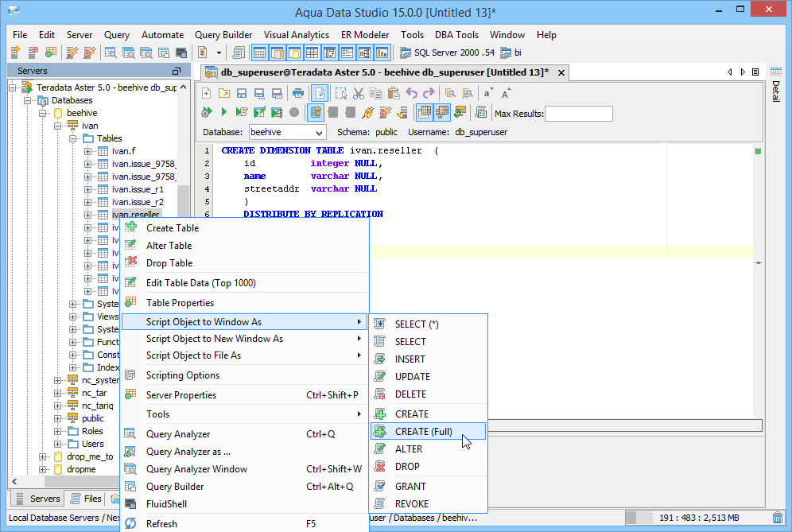Click into the Max Results field

pyautogui.click(x=579, y=114)
